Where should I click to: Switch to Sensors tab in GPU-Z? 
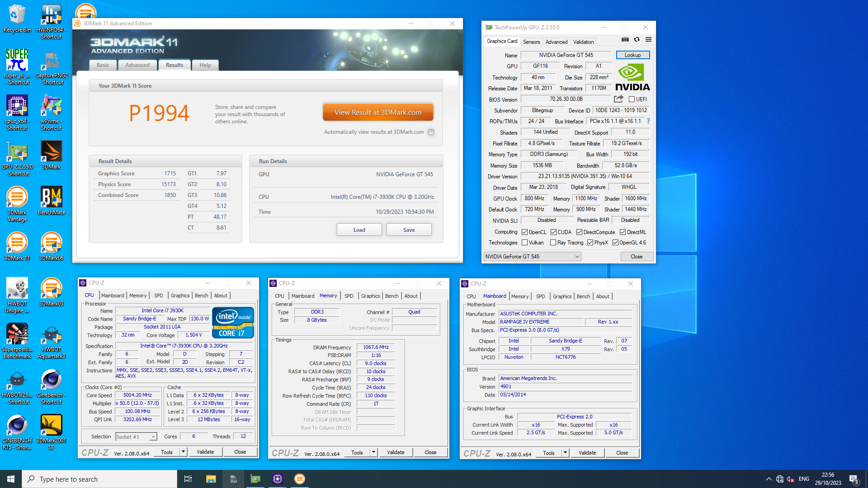[531, 42]
